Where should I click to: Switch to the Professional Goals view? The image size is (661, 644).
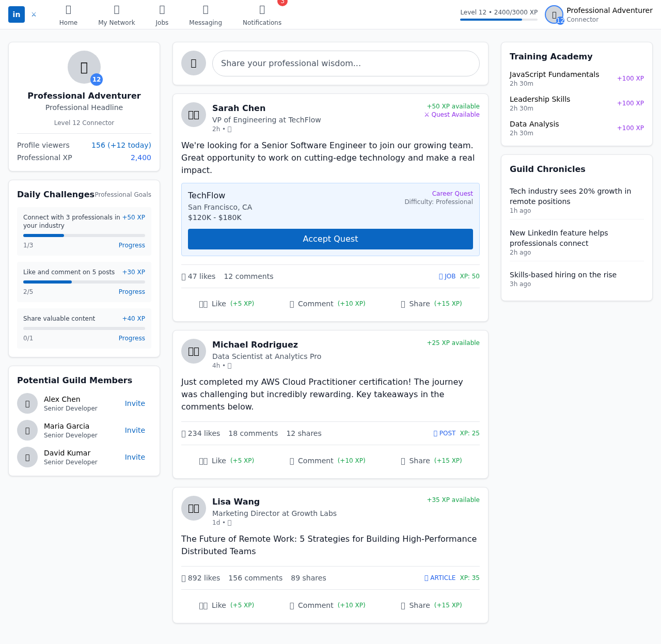coord(122,195)
